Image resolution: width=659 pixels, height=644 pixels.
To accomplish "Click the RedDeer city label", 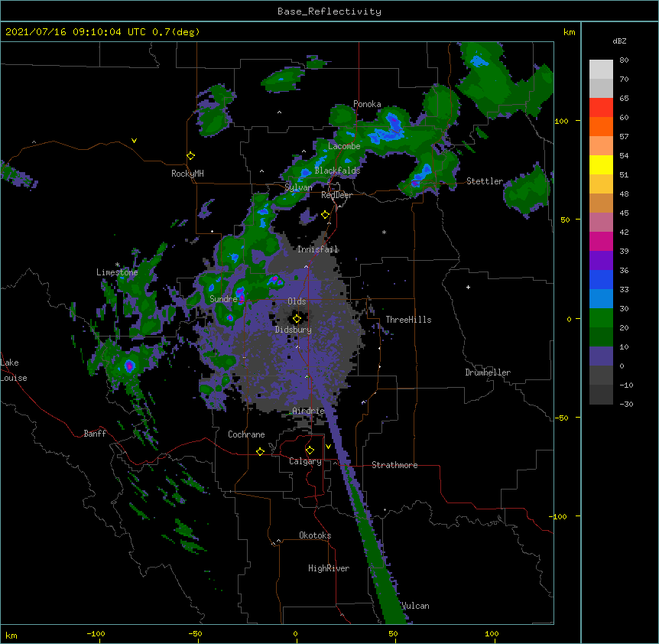I will [336, 195].
